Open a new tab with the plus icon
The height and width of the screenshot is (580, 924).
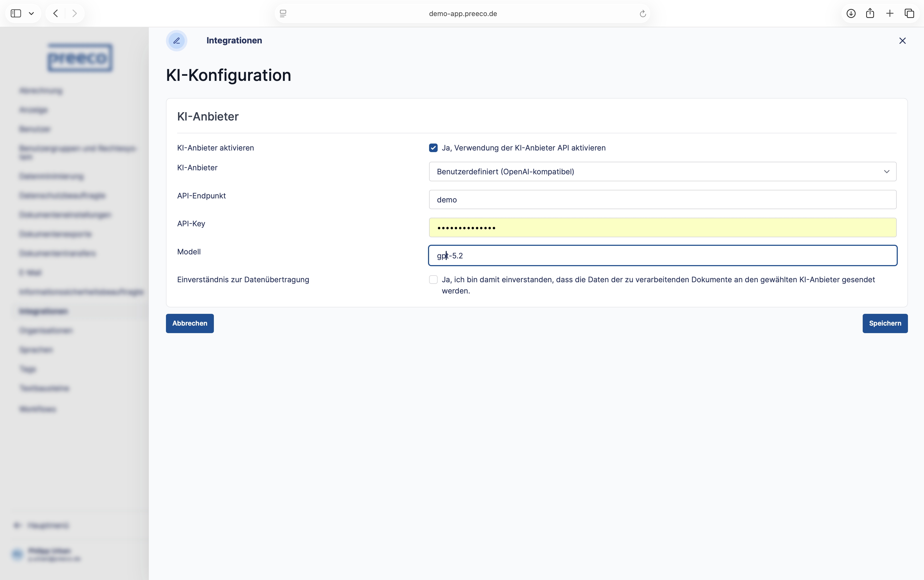click(890, 13)
